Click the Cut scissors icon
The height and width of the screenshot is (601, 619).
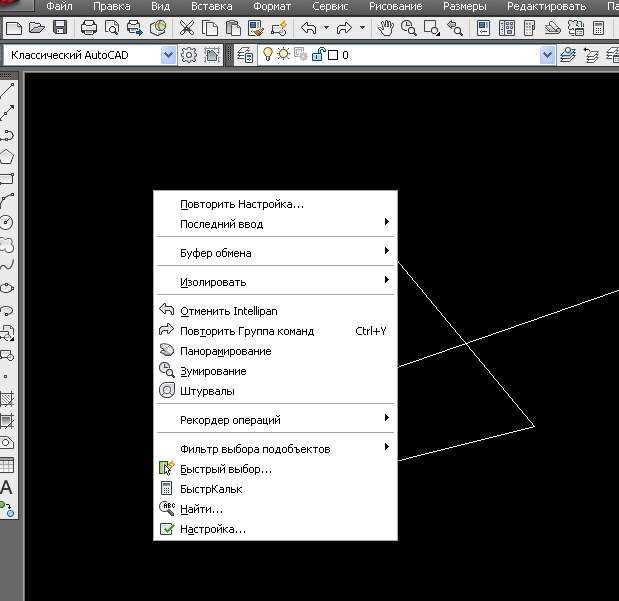187,28
